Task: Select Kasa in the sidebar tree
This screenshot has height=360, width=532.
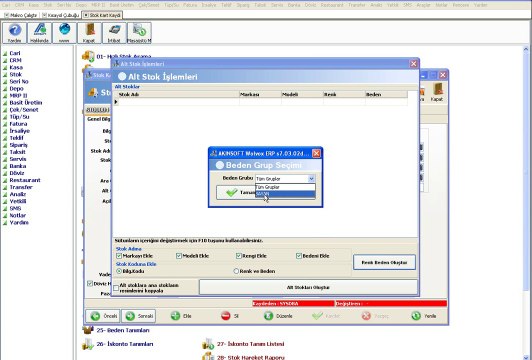Action: [x=16, y=68]
